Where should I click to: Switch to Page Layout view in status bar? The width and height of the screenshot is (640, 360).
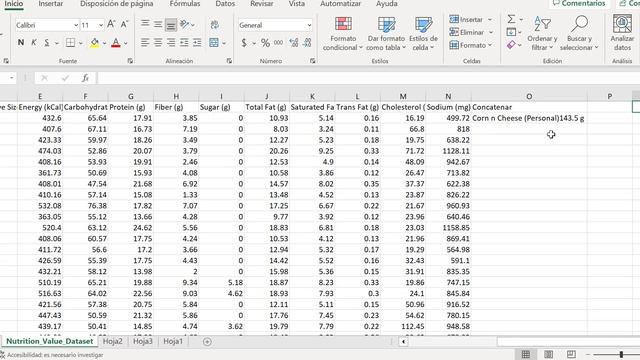click(549, 354)
